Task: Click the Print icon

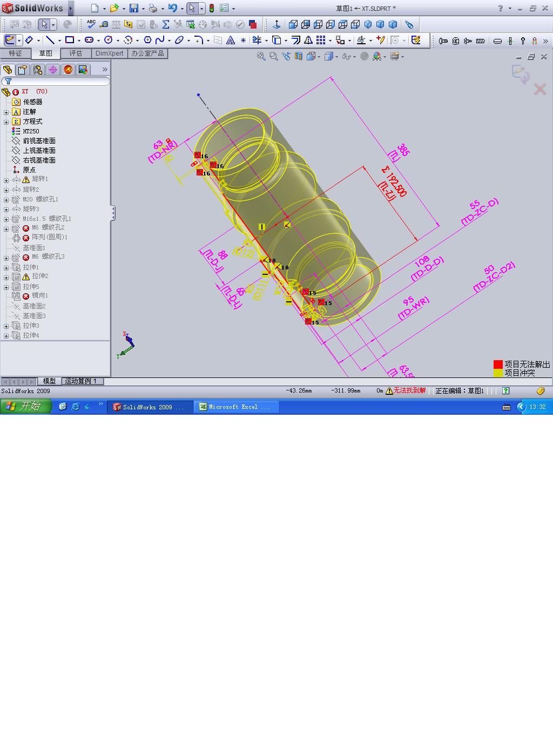Action: [x=153, y=8]
